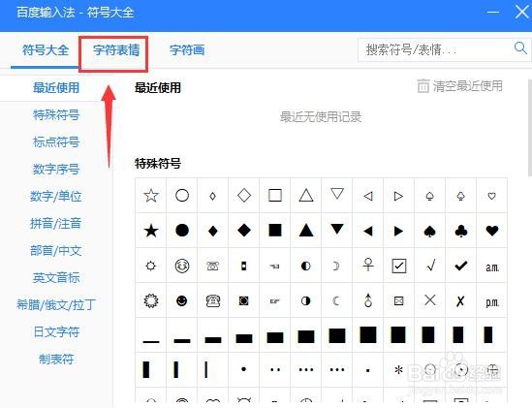
Task: Insert the solid black circle symbol
Action: (x=182, y=231)
